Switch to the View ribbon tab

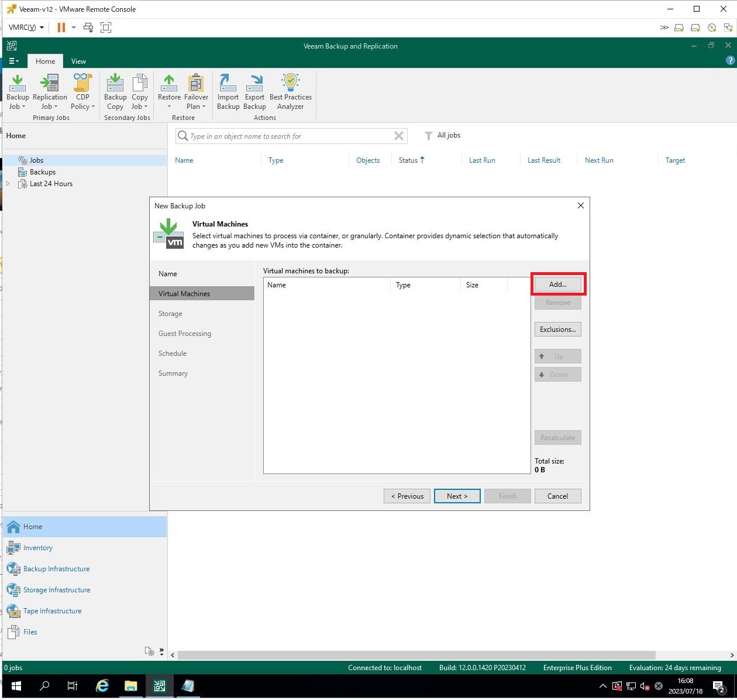pos(78,61)
